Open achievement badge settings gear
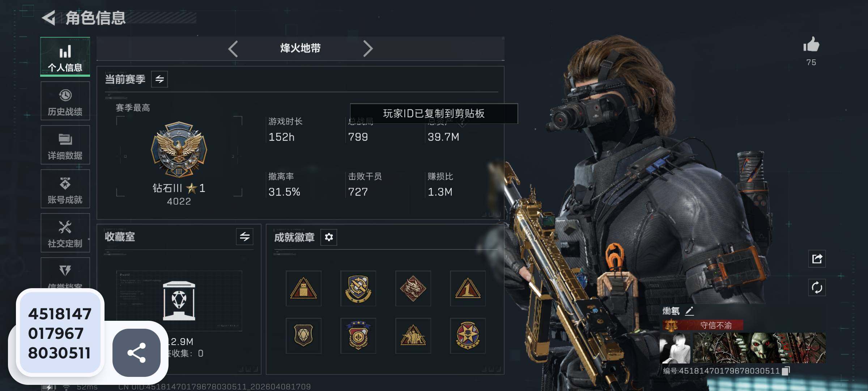 [329, 237]
